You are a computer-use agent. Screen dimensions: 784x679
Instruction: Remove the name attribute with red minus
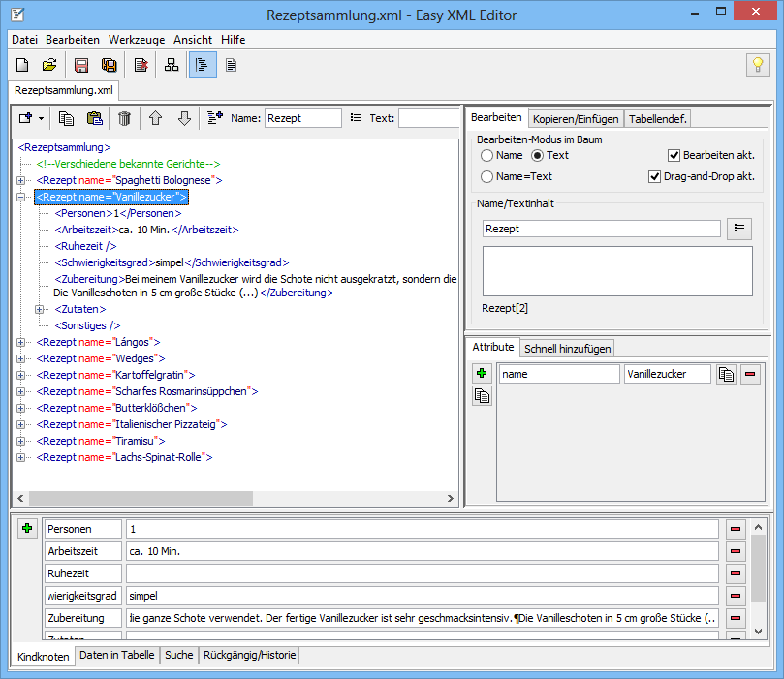click(x=751, y=375)
